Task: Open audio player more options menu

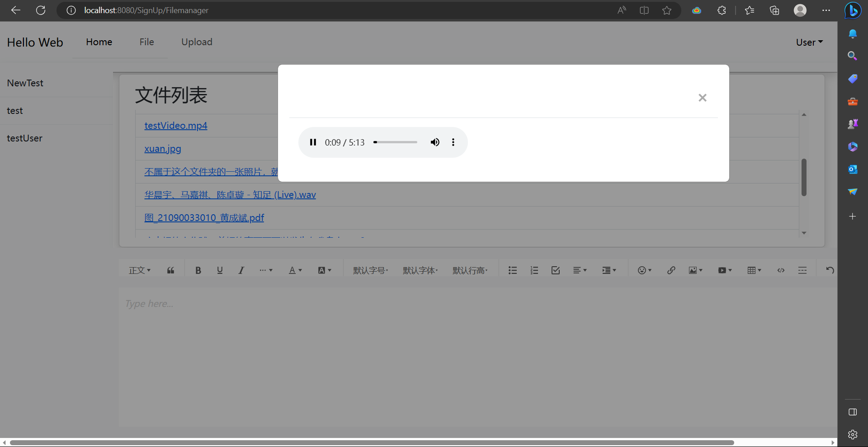Action: tap(453, 142)
